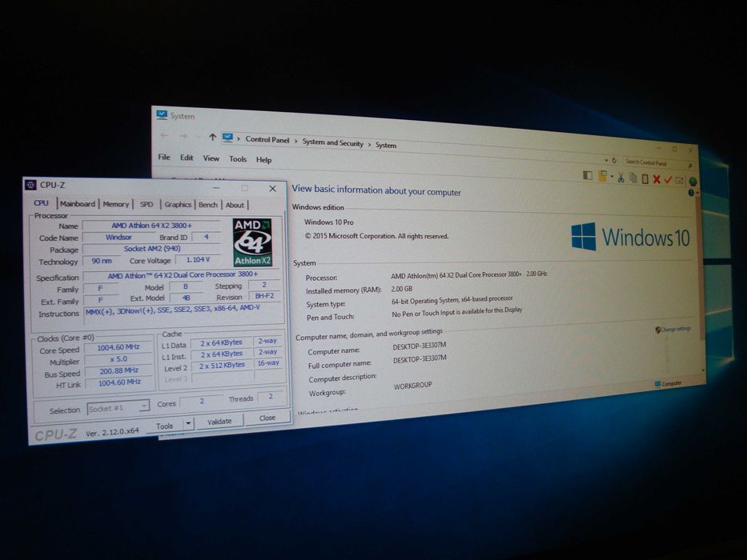The width and height of the screenshot is (747, 560).
Task: Click the System breadcrumb entry
Action: pyautogui.click(x=386, y=145)
